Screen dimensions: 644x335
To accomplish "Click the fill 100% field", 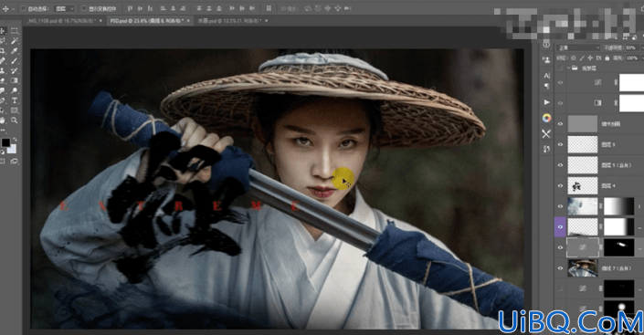I will tap(632, 58).
